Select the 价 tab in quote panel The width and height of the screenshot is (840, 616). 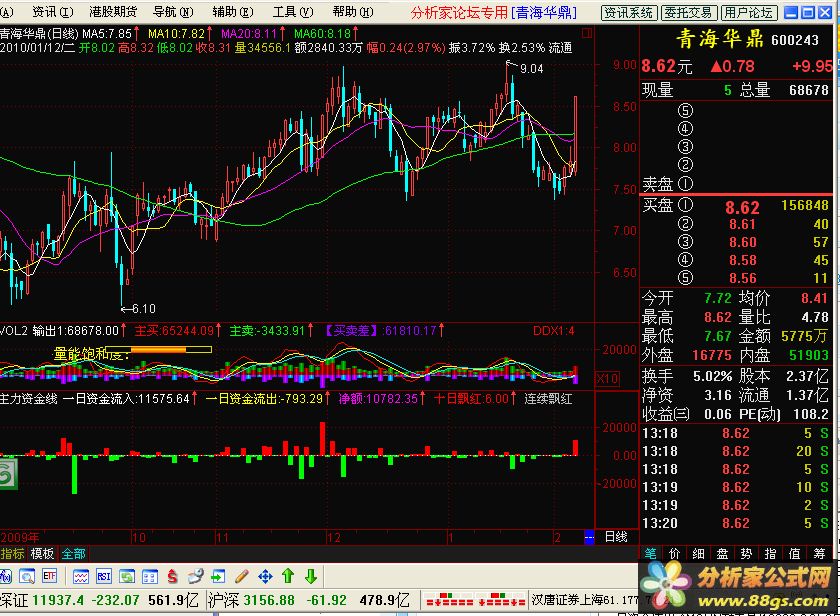pos(674,553)
